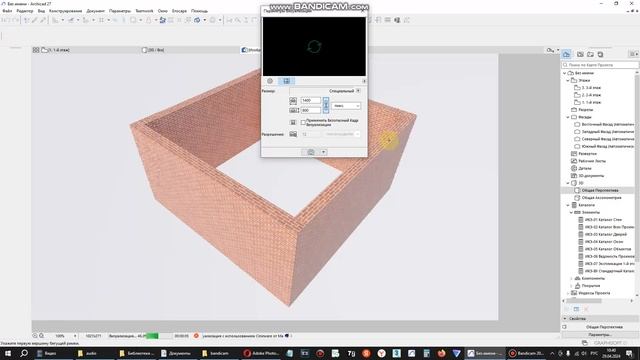Open the Teamwork menu
640x360 pixels.
(144, 11)
